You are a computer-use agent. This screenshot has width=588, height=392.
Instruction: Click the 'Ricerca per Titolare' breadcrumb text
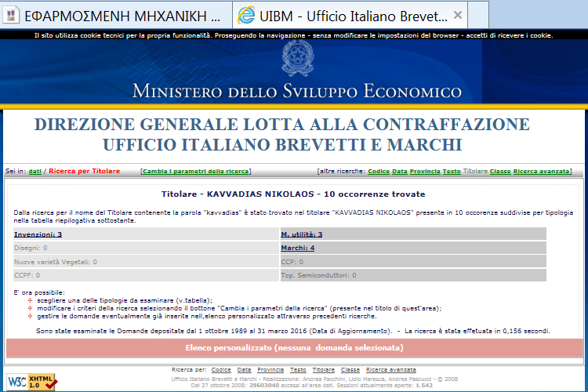(85, 171)
